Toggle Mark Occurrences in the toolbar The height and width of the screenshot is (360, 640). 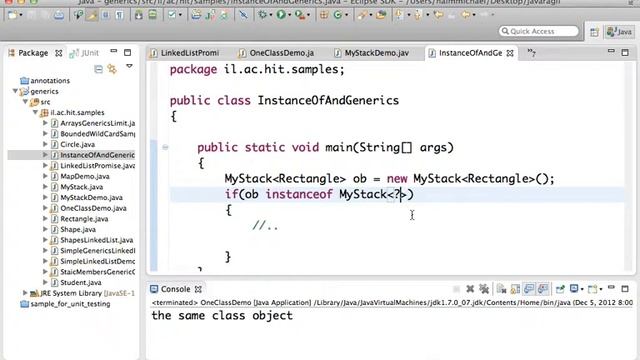click(x=92, y=15)
